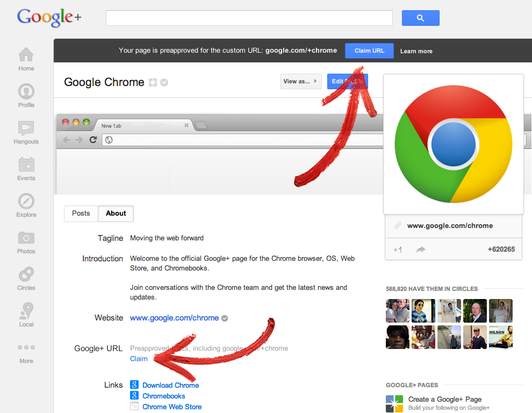Open Photos from the sidebar
Viewport: 532px width, 413px height.
point(26,242)
